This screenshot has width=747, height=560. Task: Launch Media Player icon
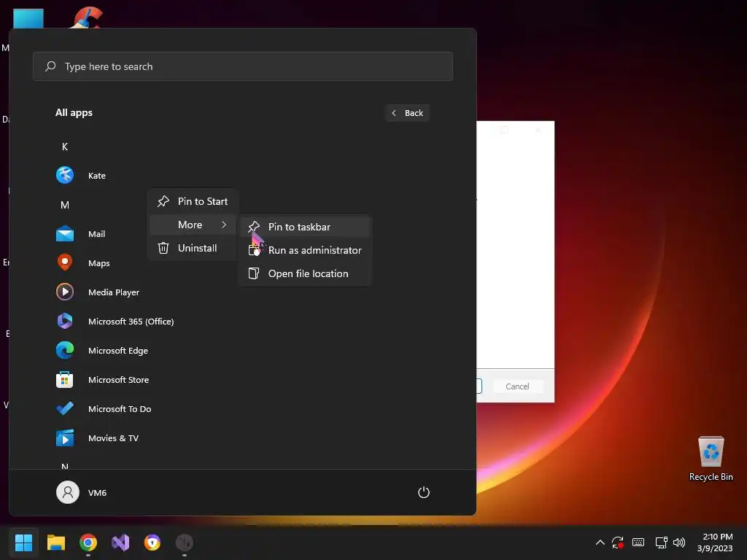65,292
